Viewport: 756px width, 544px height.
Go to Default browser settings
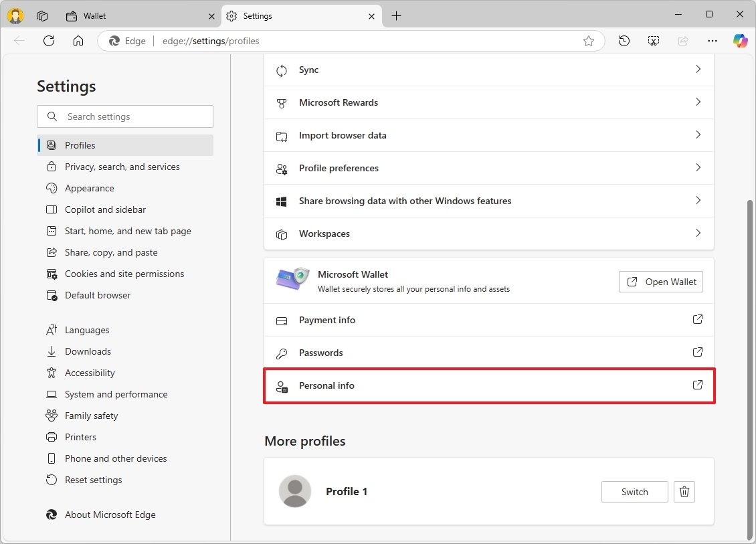tap(125, 295)
